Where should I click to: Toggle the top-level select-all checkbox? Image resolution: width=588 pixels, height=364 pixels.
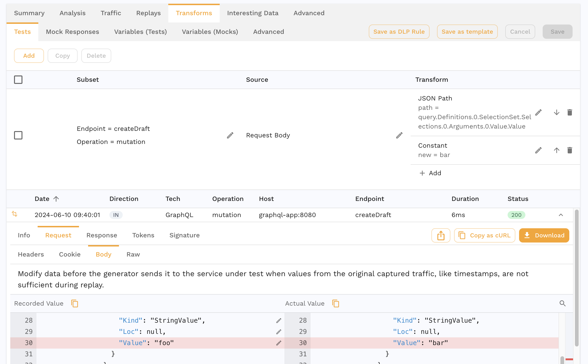coord(18,79)
